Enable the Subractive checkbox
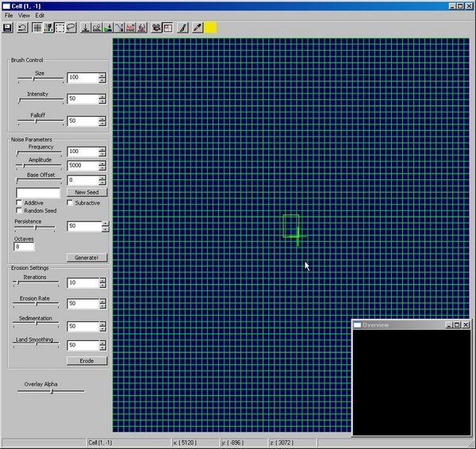This screenshot has height=449, width=476. pos(70,202)
